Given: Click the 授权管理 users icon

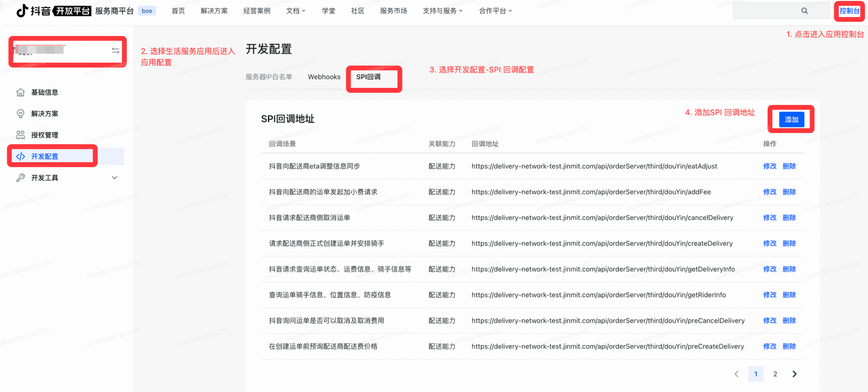Looking at the screenshot, I should (x=21, y=135).
